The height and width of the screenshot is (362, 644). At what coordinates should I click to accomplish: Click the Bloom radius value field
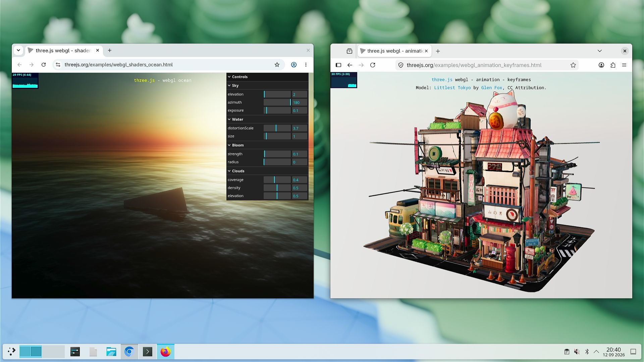[300, 162]
